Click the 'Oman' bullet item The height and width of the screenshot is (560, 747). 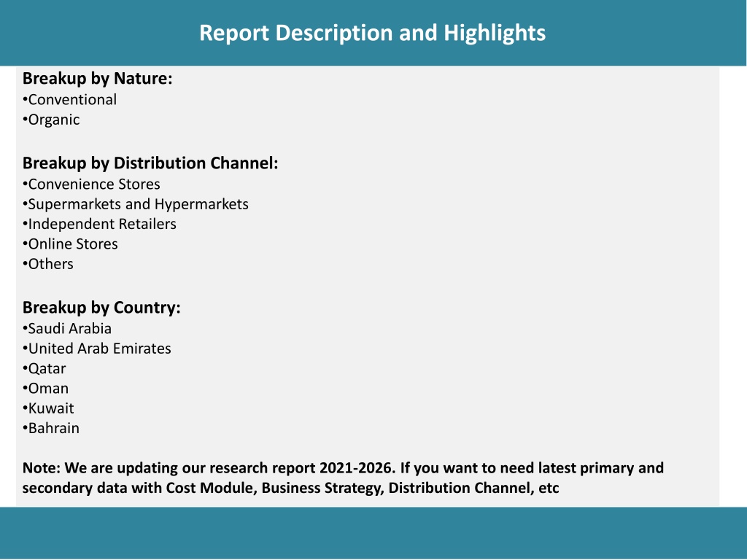pyautogui.click(x=46, y=389)
